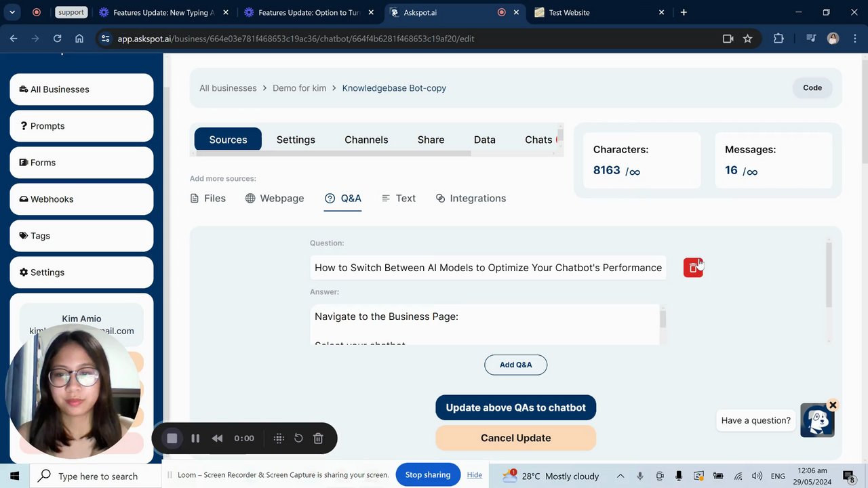Select the Text source type
Image resolution: width=868 pixels, height=488 pixels.
[399, 198]
